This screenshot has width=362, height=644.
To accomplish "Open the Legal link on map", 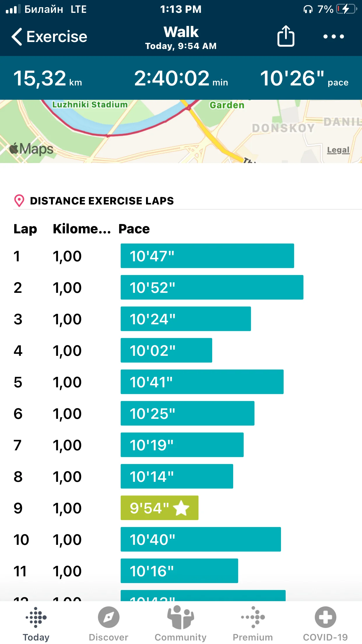I will [338, 150].
